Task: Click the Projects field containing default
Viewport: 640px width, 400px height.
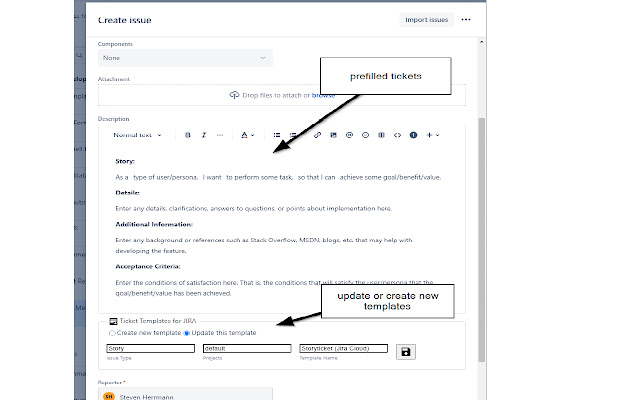Action: coord(247,349)
